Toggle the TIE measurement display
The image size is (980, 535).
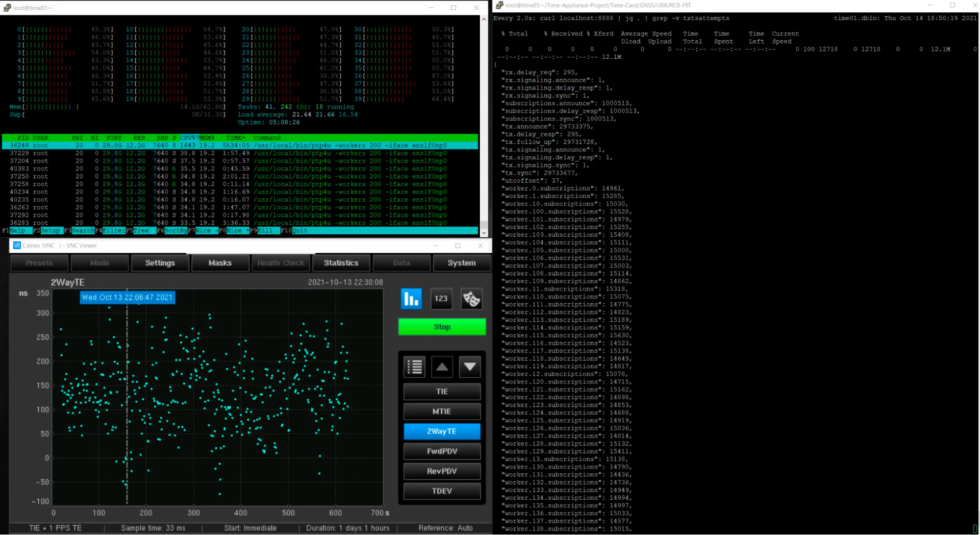coord(442,391)
